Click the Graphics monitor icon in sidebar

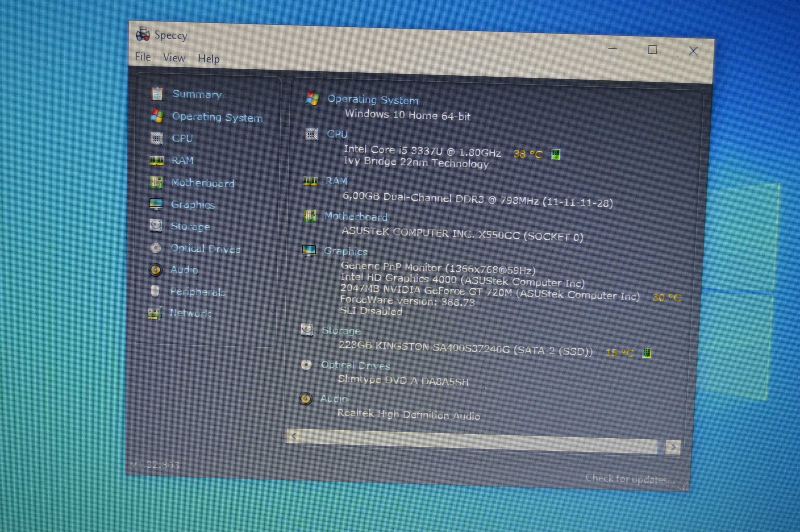156,204
